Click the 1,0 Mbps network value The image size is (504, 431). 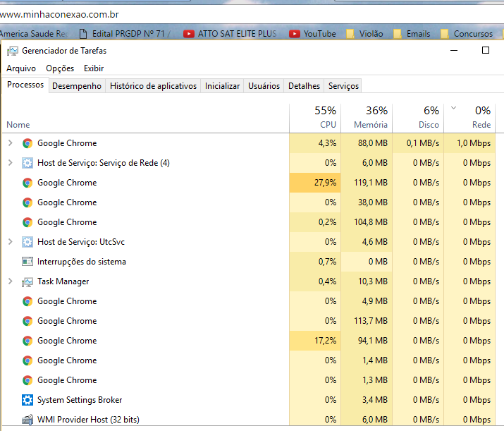click(x=474, y=143)
